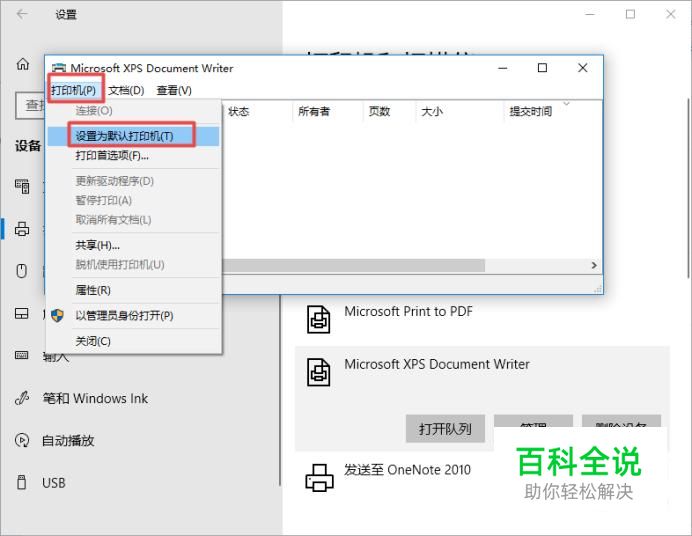Select 打印首选项(F)... menu entry
This screenshot has width=692, height=536.
(x=133, y=155)
